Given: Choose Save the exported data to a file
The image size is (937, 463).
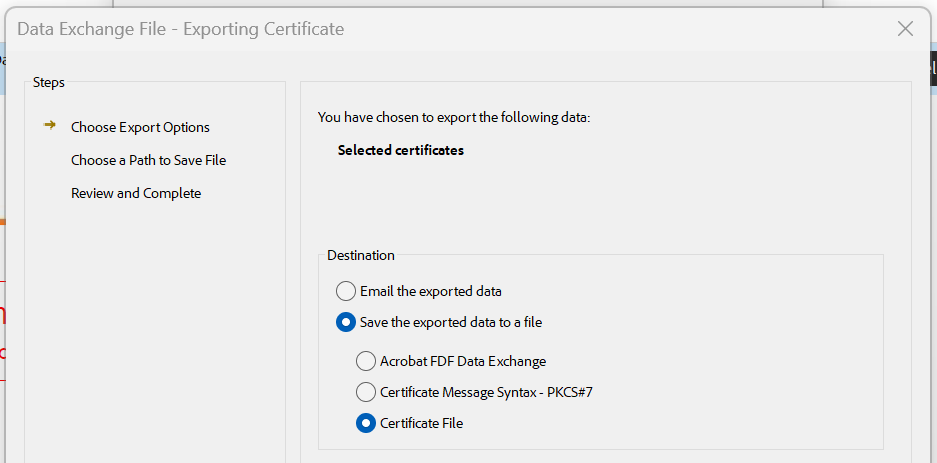Looking at the screenshot, I should (345, 322).
